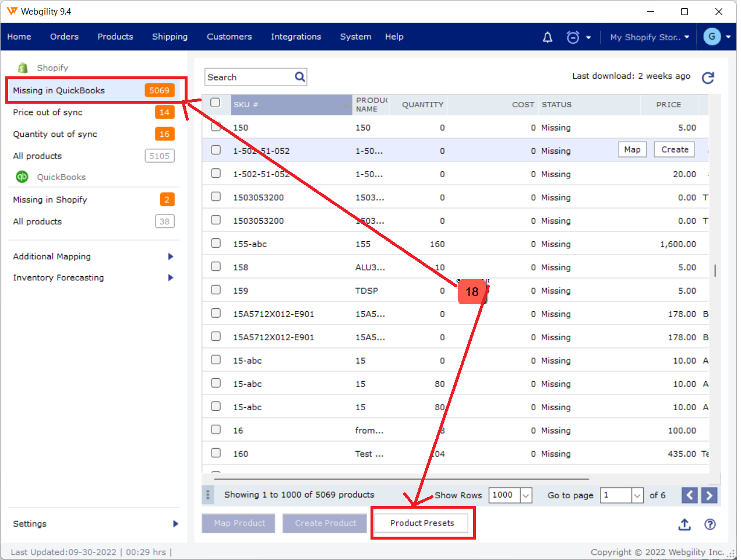Viewport: 741px width, 560px height.
Task: Click the Shopify bag logo
Action: coord(23,68)
